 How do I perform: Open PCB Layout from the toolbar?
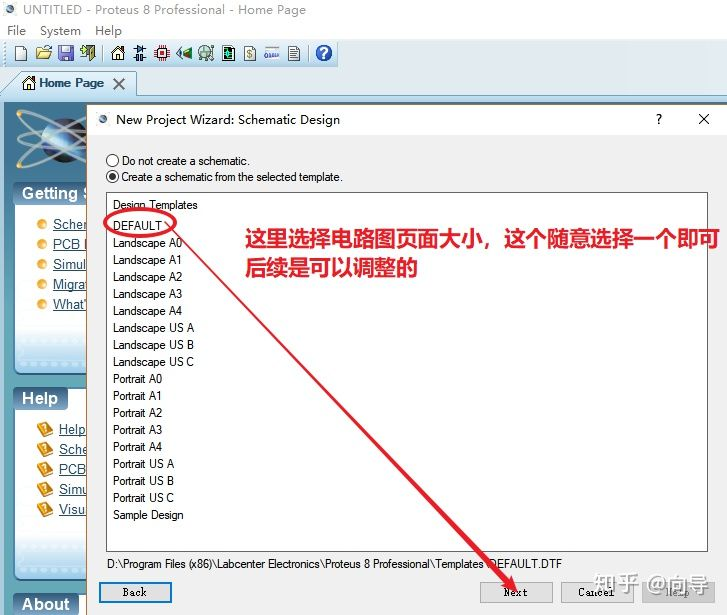162,53
